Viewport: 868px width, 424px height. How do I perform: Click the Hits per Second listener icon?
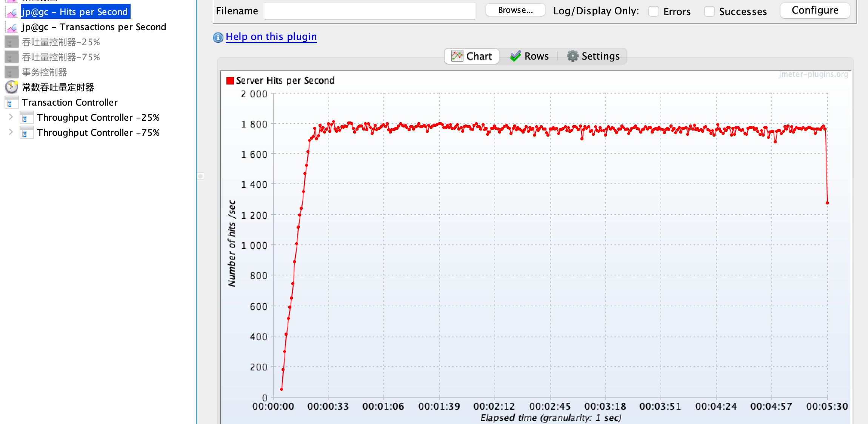(12, 12)
